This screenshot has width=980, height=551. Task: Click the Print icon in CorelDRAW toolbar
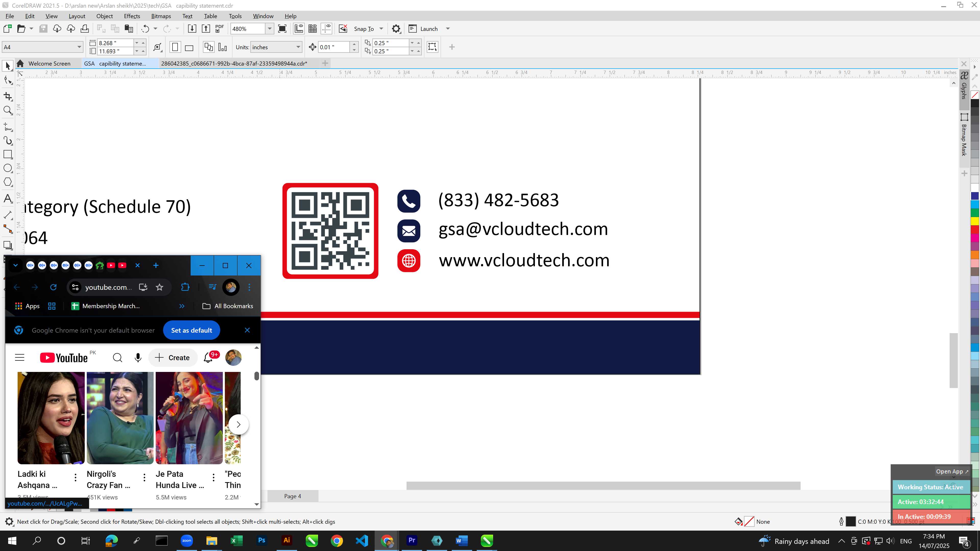[84, 29]
